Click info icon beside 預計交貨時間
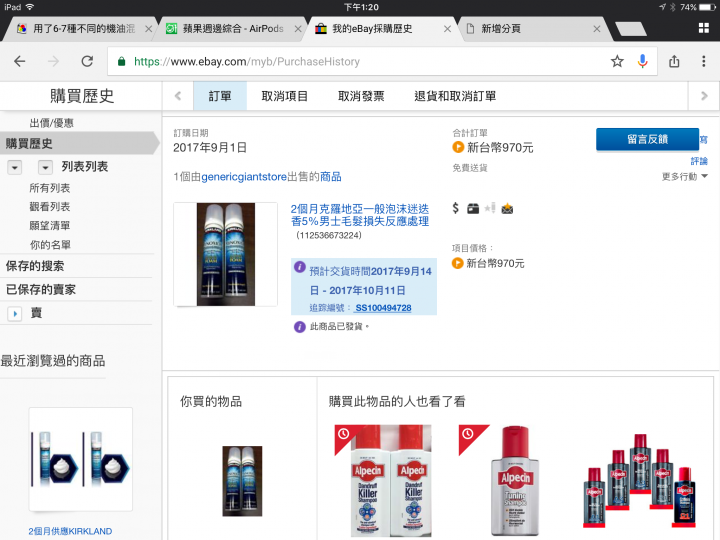This screenshot has height=540, width=720. click(x=299, y=267)
